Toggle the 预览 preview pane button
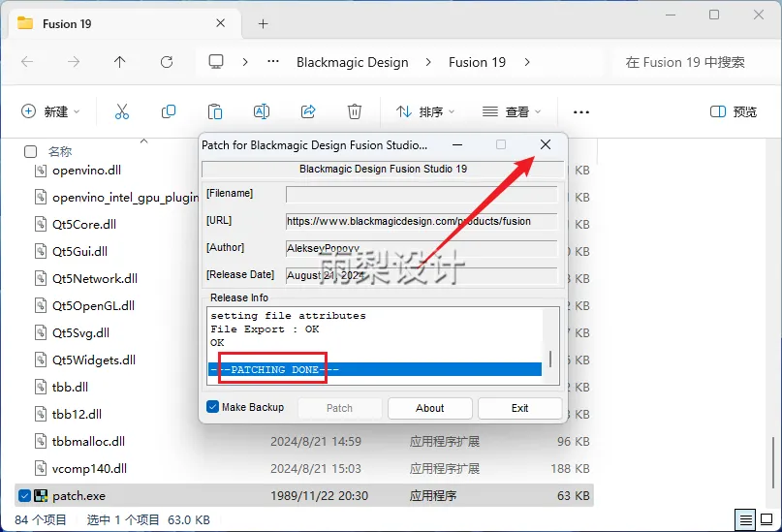 click(x=734, y=111)
